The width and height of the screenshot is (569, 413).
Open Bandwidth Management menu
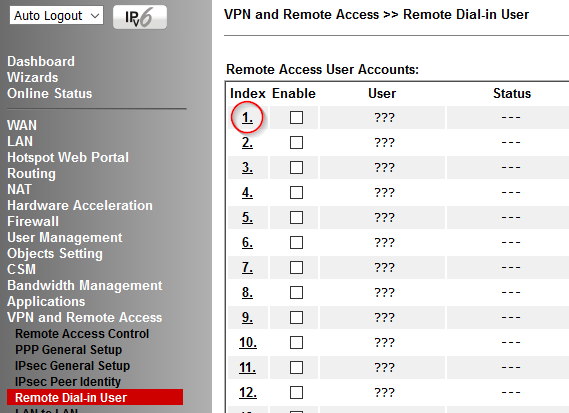(85, 285)
